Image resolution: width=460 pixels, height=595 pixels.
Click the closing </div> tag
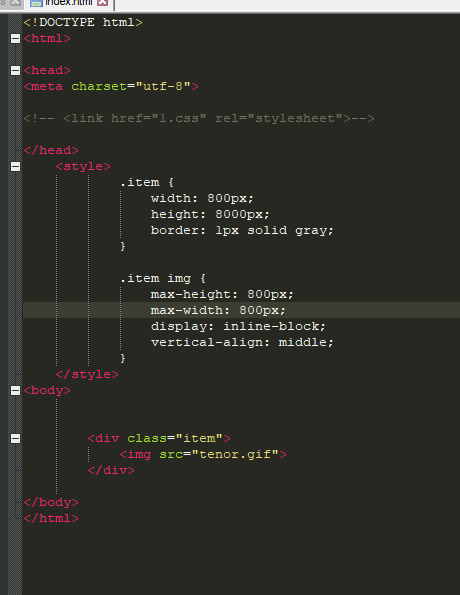tap(111, 471)
